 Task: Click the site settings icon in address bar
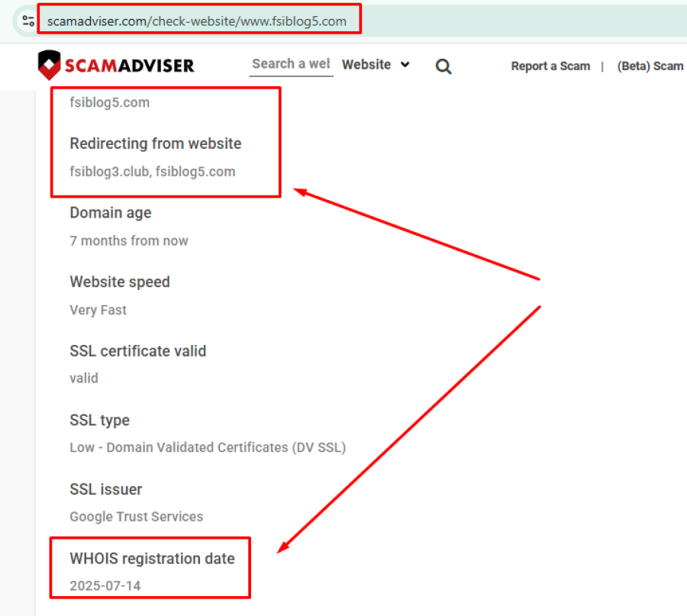(x=28, y=21)
